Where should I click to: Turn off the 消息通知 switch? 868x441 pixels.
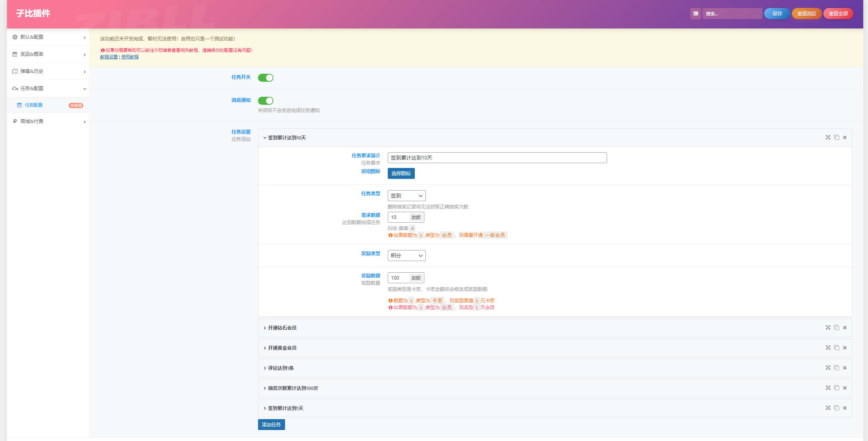(265, 100)
